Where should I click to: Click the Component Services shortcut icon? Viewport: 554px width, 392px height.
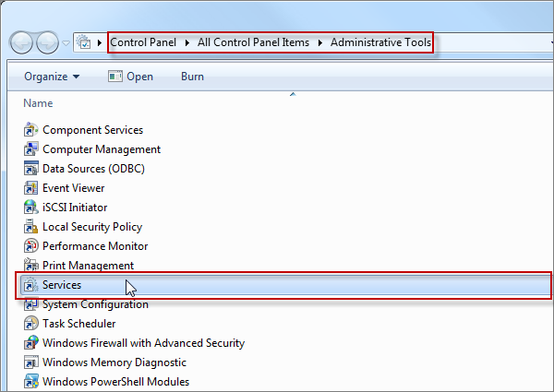(30, 130)
